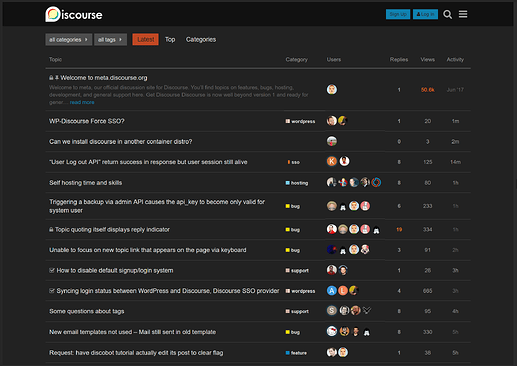
Task: Sort by Views column header
Action: click(428, 59)
